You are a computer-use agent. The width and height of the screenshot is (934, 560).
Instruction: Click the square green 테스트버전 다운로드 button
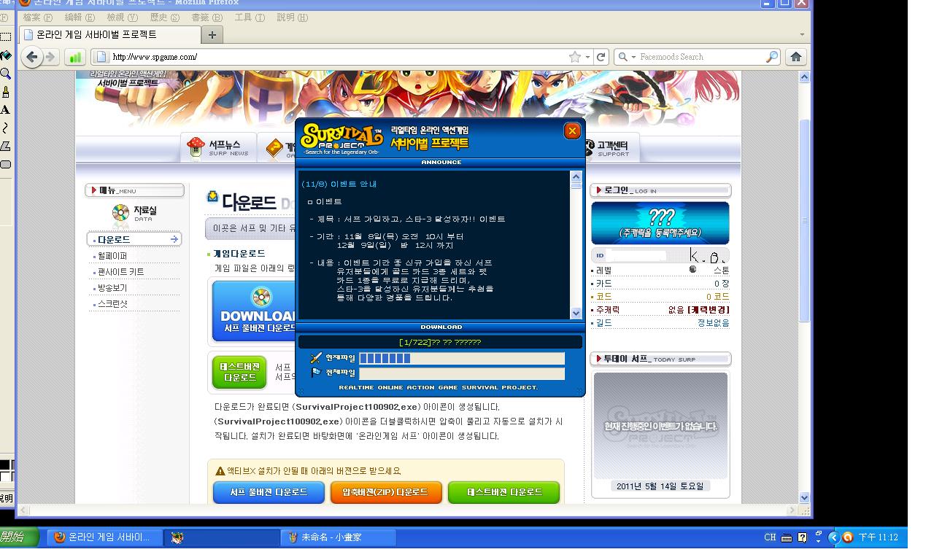point(240,372)
